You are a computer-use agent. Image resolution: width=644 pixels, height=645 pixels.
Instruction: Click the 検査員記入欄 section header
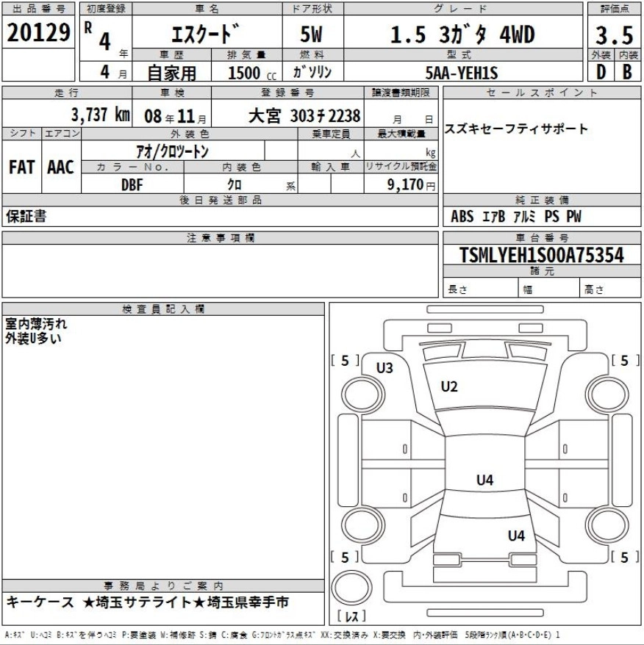pos(163,309)
